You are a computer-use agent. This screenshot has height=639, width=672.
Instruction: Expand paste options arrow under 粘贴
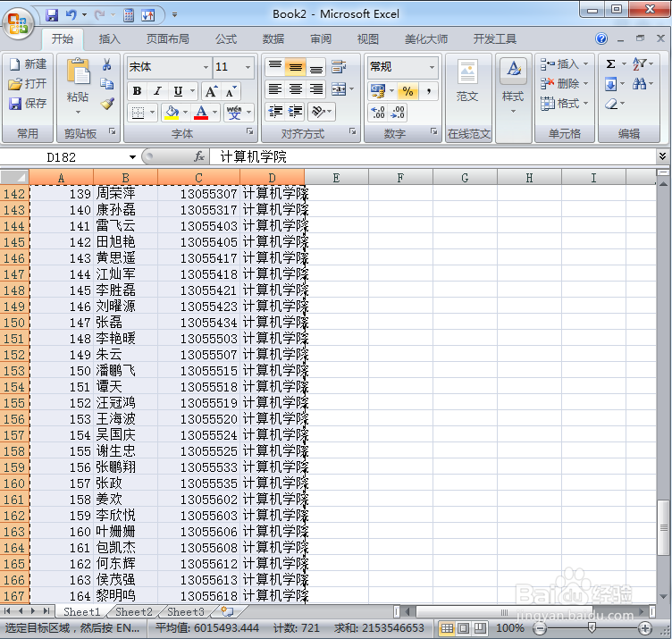[x=78, y=113]
